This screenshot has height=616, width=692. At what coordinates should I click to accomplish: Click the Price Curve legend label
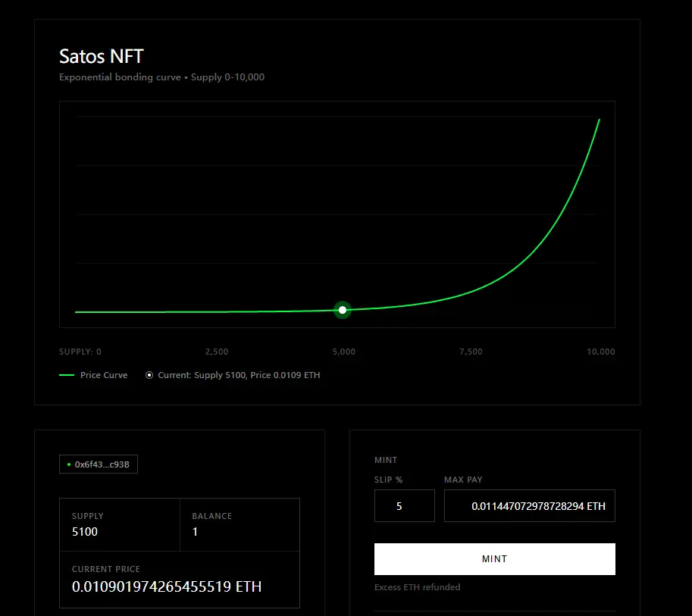pos(104,375)
